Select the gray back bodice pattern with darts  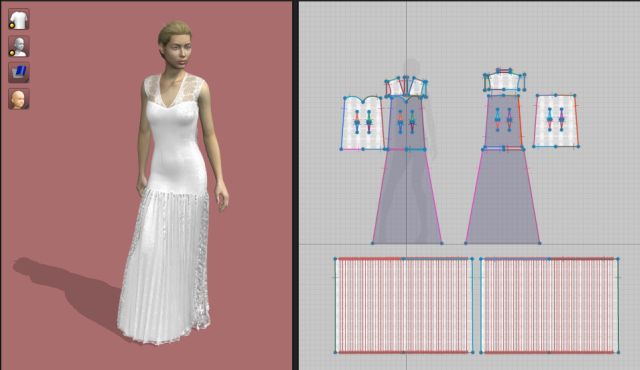[x=503, y=121]
